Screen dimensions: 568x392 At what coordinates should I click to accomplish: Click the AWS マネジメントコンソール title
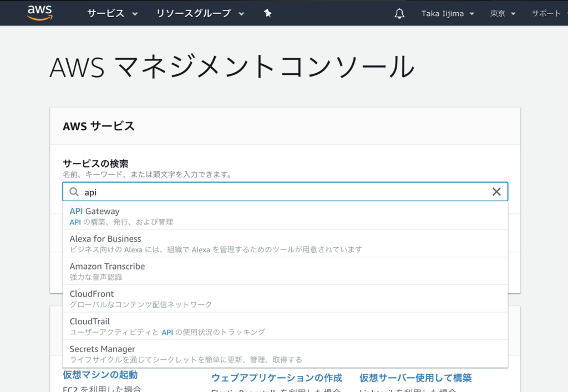(232, 67)
